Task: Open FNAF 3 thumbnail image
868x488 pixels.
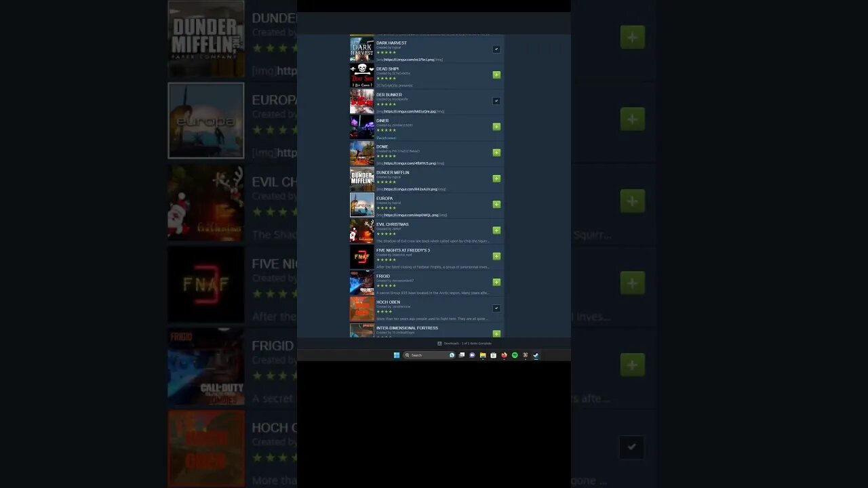Action: (x=361, y=256)
